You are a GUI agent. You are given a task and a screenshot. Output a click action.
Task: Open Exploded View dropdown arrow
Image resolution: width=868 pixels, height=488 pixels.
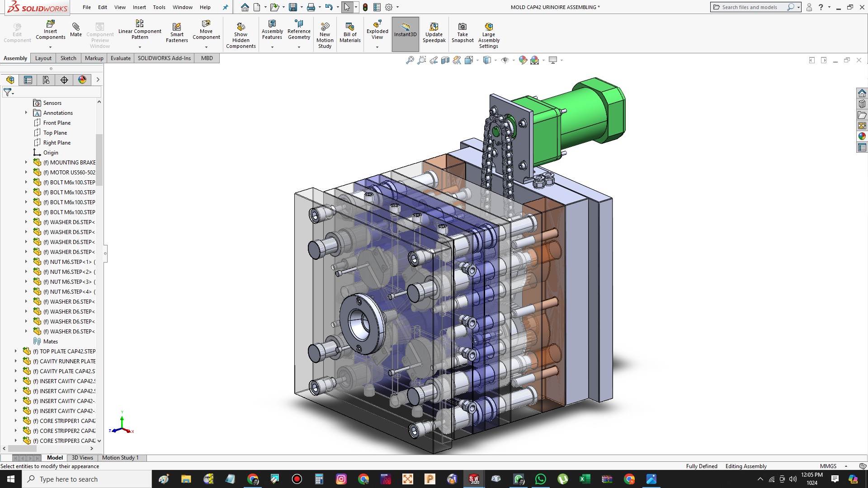tap(377, 47)
